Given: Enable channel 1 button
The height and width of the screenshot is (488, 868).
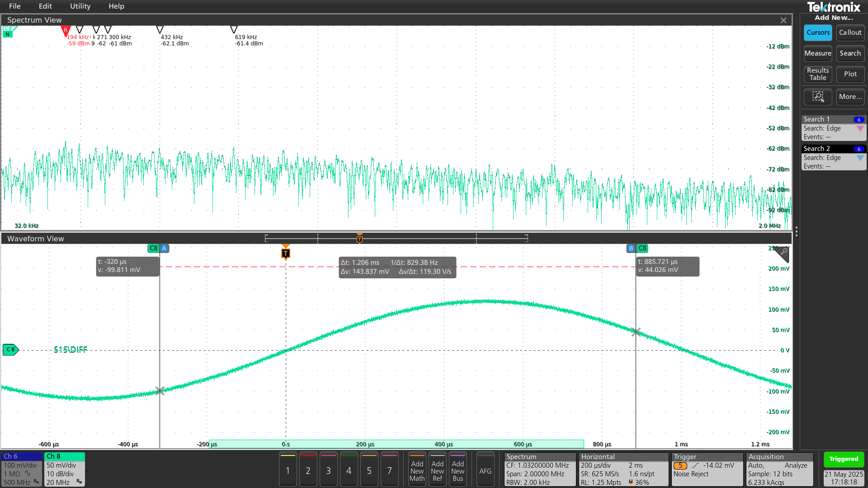Looking at the screenshot, I should [x=288, y=470].
